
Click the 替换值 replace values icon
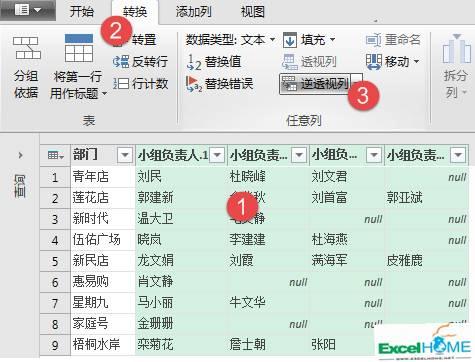194,62
